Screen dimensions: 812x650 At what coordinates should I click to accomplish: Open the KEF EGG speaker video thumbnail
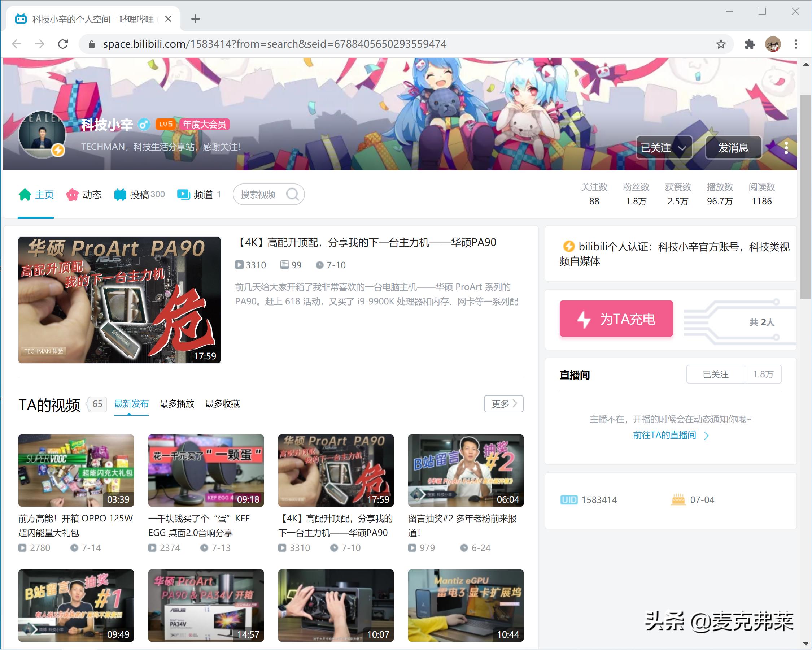[x=206, y=470]
